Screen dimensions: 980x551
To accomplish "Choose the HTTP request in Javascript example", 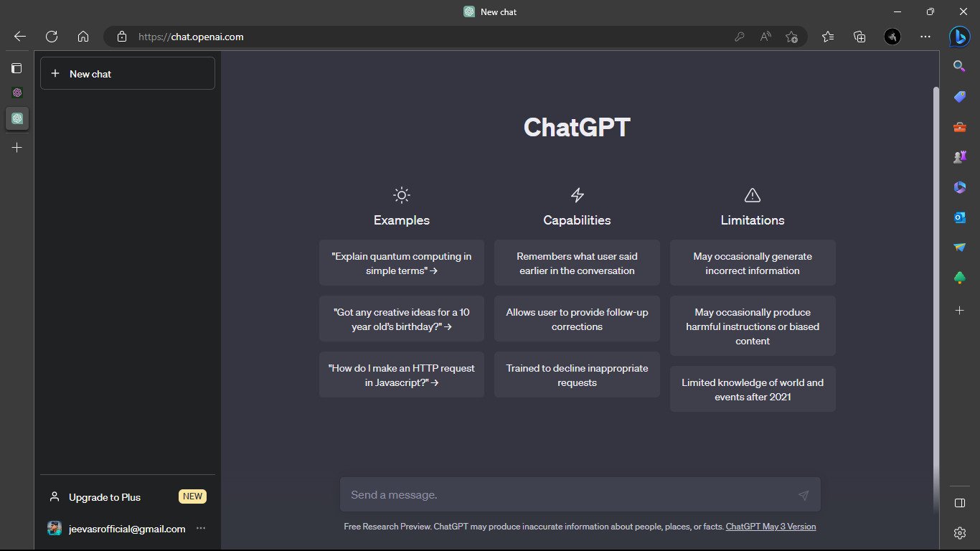I will (402, 375).
